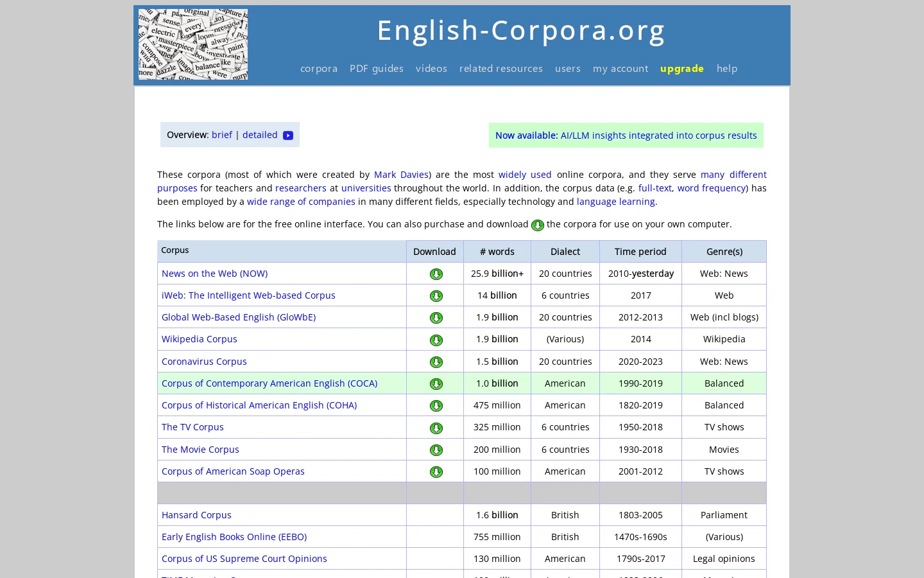Open related resources in the top navigation
Viewport: 924px width, 578px height.
pyautogui.click(x=501, y=69)
